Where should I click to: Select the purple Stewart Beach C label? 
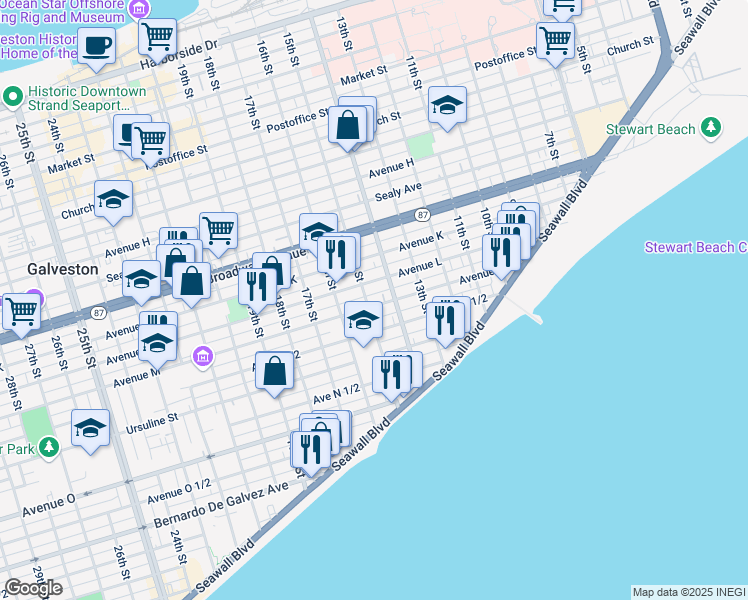tap(696, 248)
